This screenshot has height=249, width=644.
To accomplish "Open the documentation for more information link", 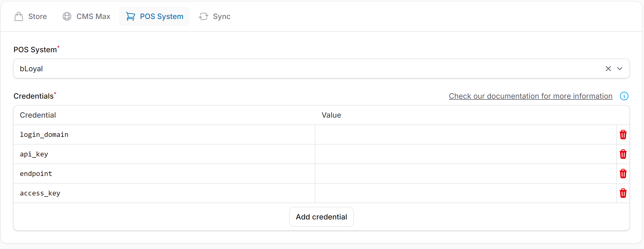I will click(531, 96).
